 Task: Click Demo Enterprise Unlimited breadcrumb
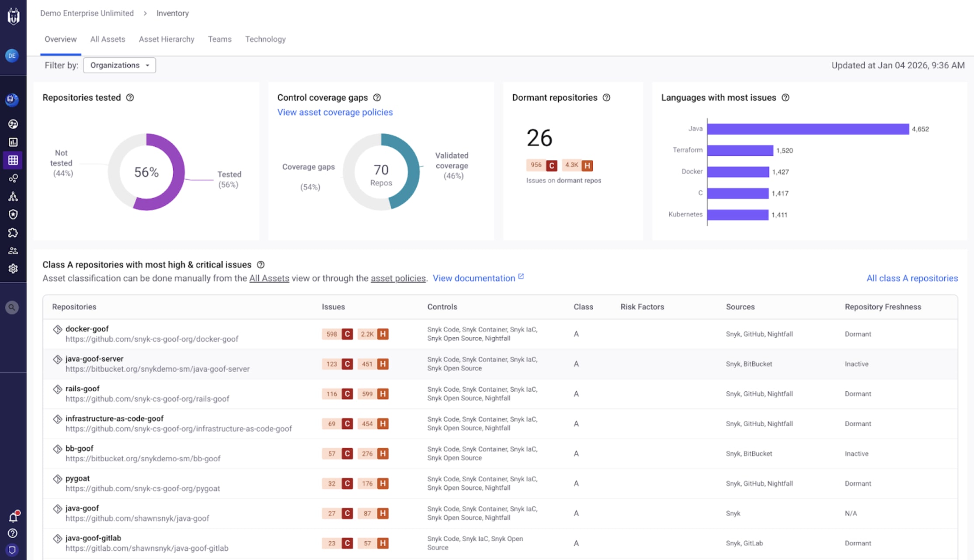click(x=87, y=13)
